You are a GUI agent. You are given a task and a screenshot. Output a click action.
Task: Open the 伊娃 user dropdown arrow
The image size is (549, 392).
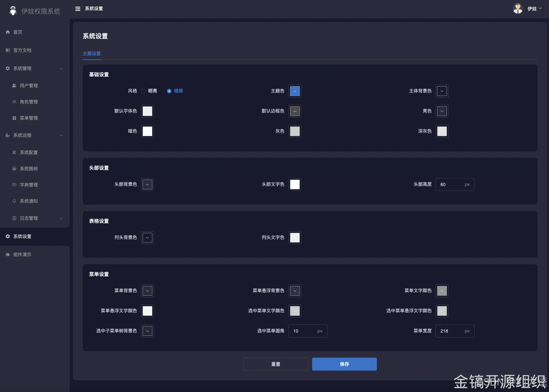click(x=540, y=8)
